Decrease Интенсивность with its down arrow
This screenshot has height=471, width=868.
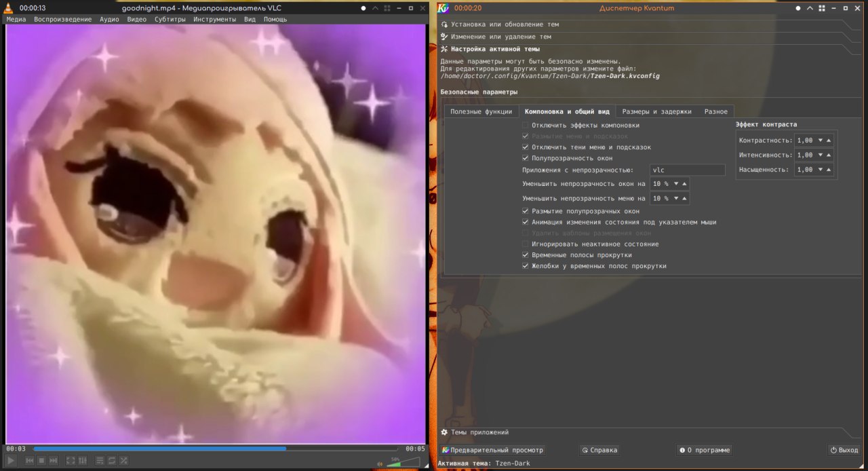[x=821, y=155]
